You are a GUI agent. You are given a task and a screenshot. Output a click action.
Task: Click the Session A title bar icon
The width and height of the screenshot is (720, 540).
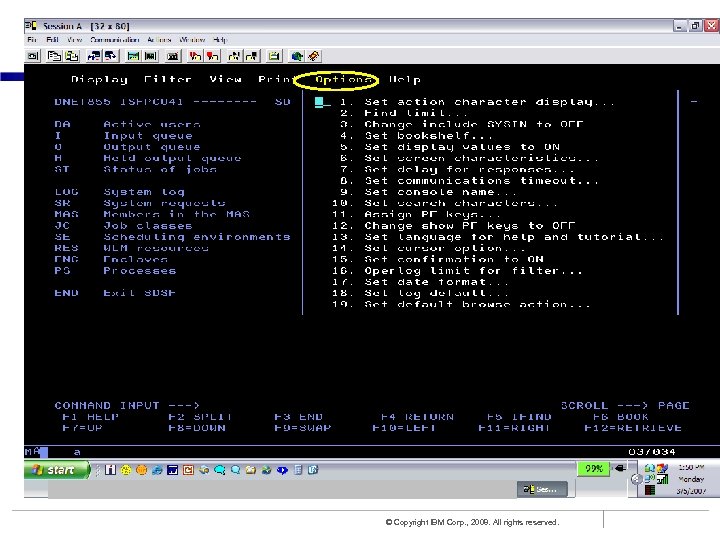coord(31,25)
